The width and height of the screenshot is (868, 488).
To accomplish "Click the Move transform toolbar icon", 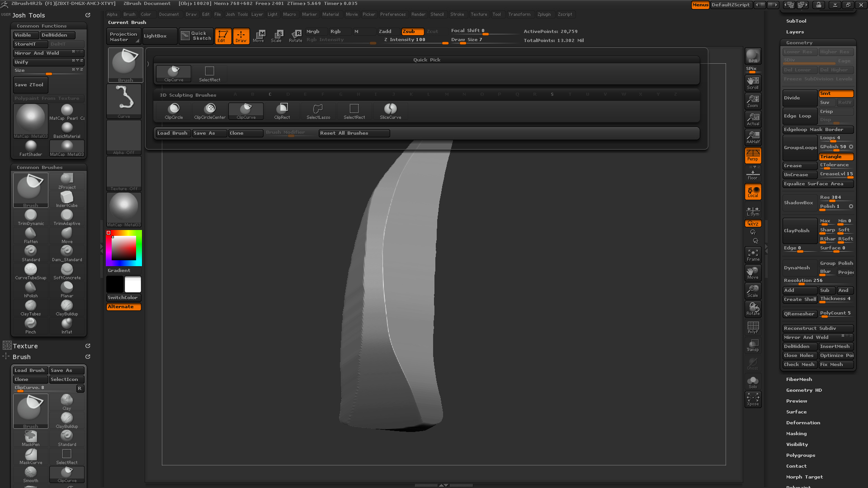I will pyautogui.click(x=259, y=36).
